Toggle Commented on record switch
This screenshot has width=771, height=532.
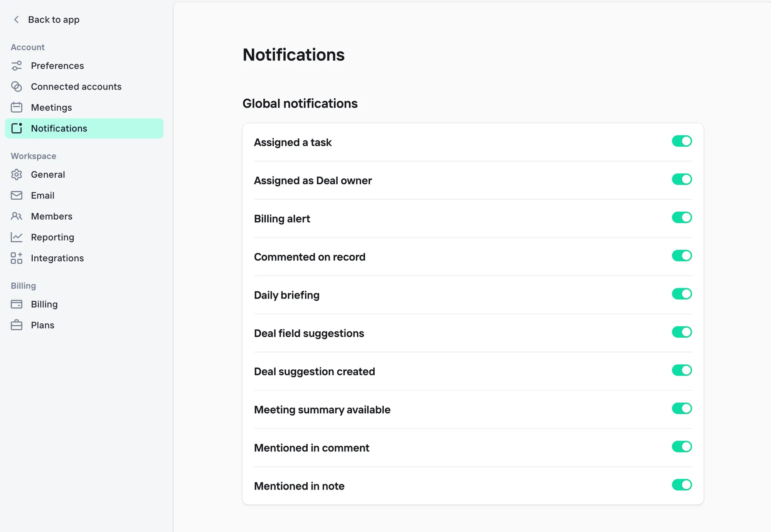pyautogui.click(x=682, y=256)
